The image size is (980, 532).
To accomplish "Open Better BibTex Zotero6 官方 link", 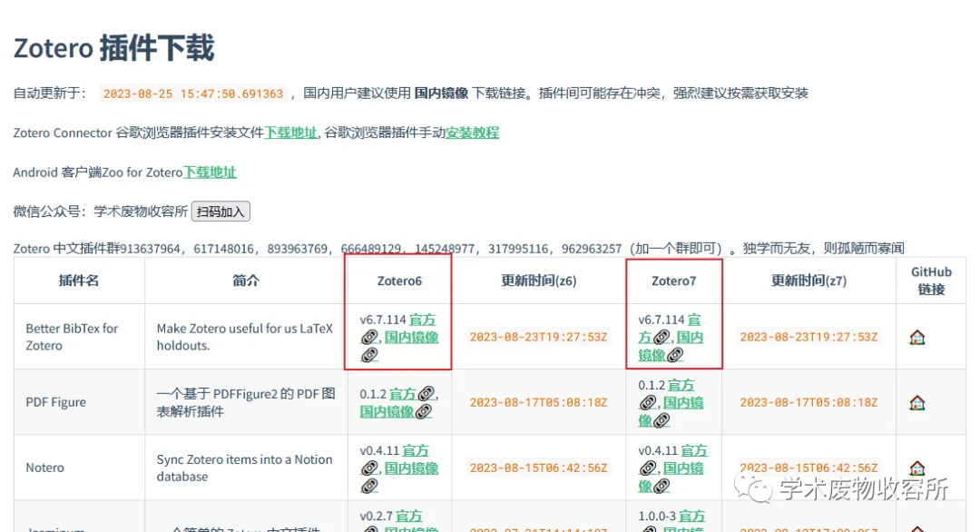I will pyautogui.click(x=423, y=320).
